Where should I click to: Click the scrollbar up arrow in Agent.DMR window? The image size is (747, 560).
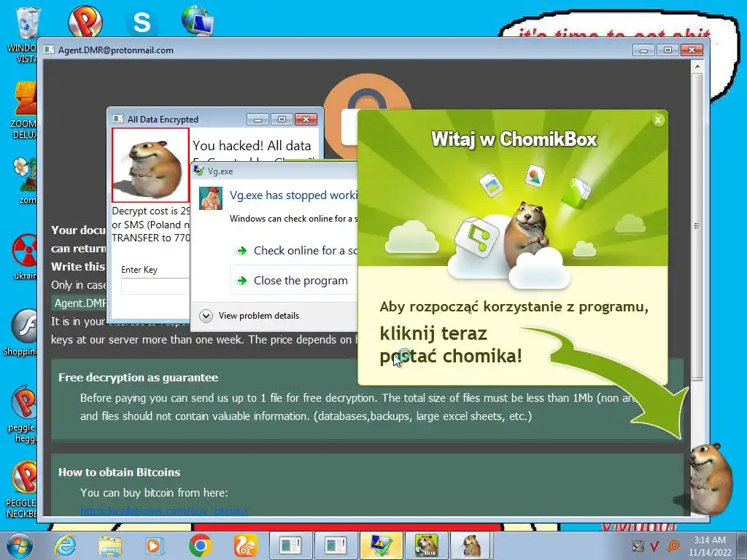coord(697,66)
